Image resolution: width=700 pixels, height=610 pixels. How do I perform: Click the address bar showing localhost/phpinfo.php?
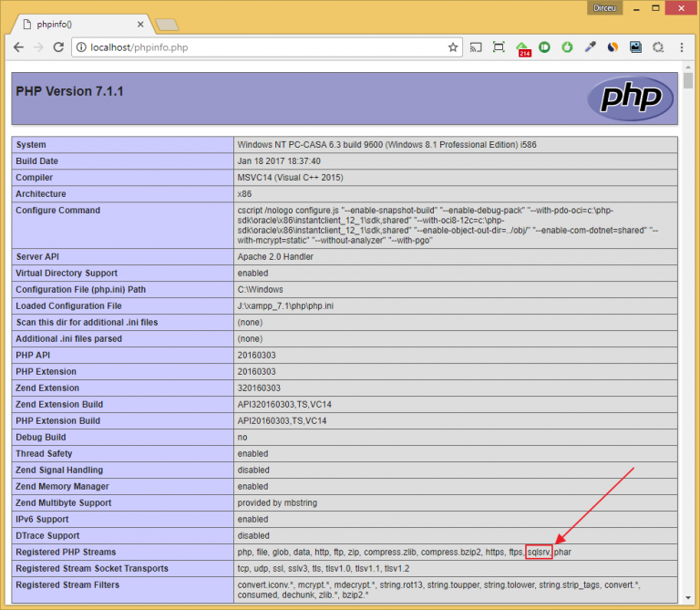click(255, 47)
